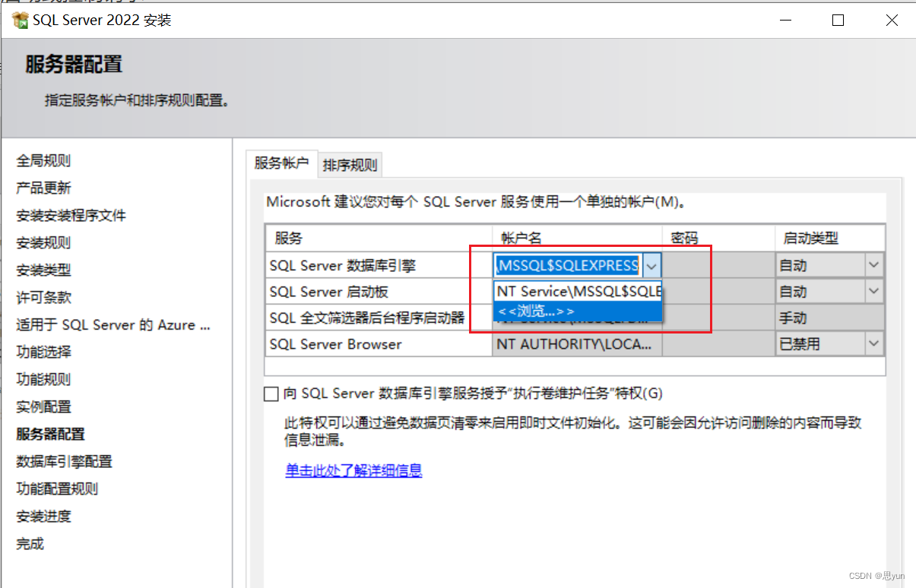This screenshot has width=916, height=588.
Task: Go to 适用于 SQL Server 的 Azure step
Action: point(113,324)
